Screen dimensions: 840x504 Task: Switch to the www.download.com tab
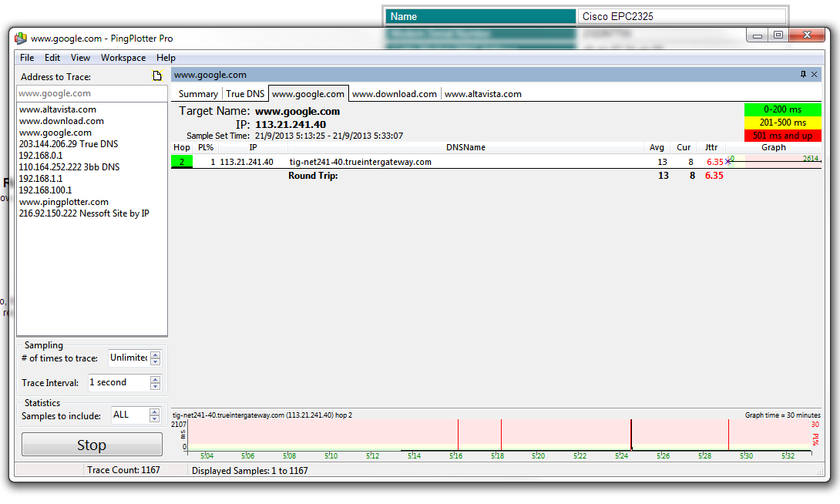tap(395, 94)
